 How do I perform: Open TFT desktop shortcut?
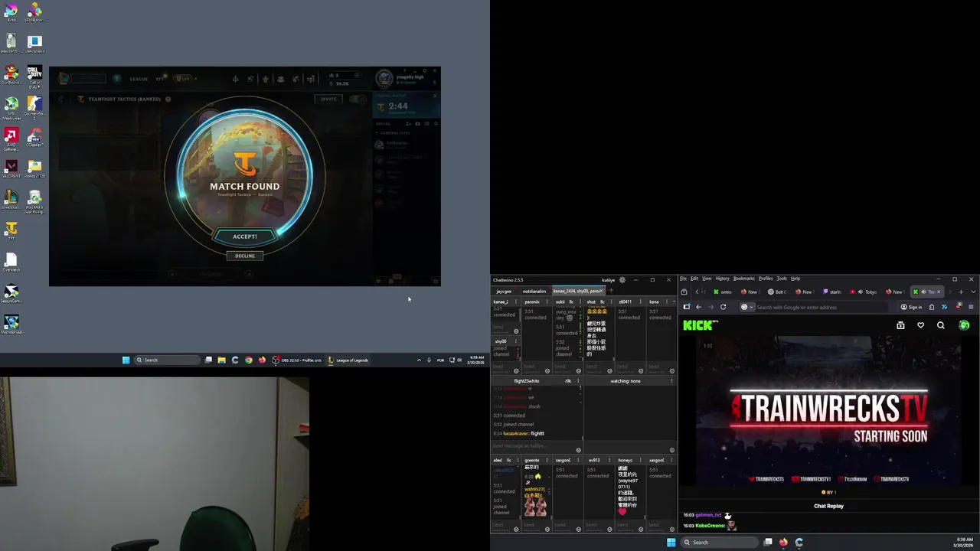11,231
